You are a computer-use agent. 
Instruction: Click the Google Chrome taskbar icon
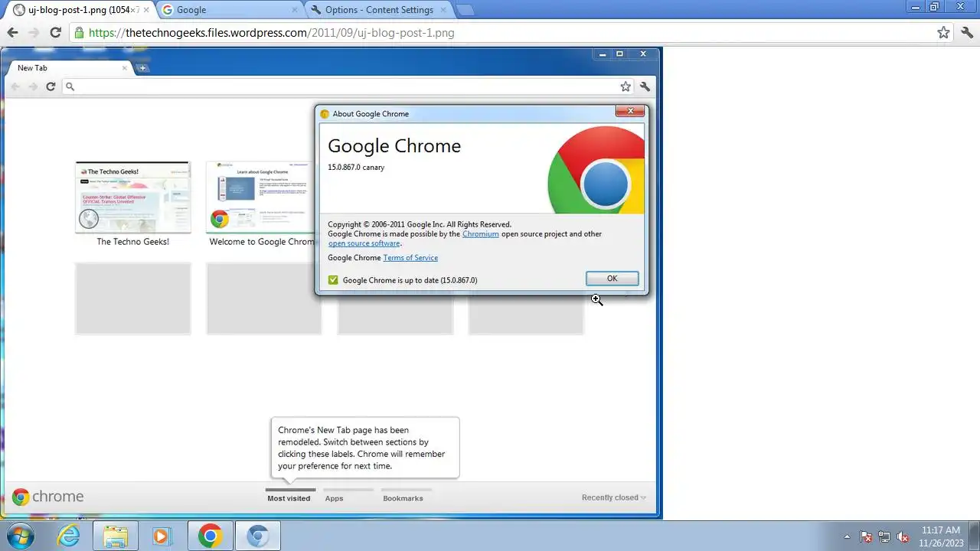coord(210,536)
